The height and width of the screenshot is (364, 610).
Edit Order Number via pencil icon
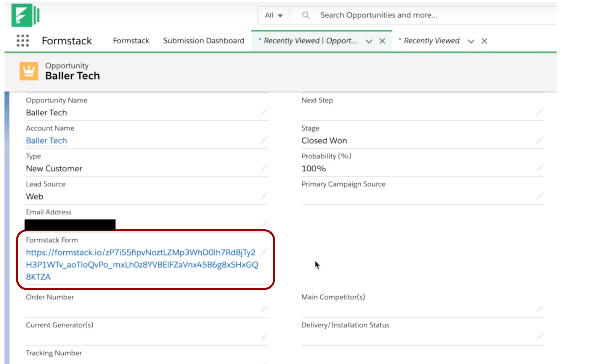pyautogui.click(x=264, y=309)
